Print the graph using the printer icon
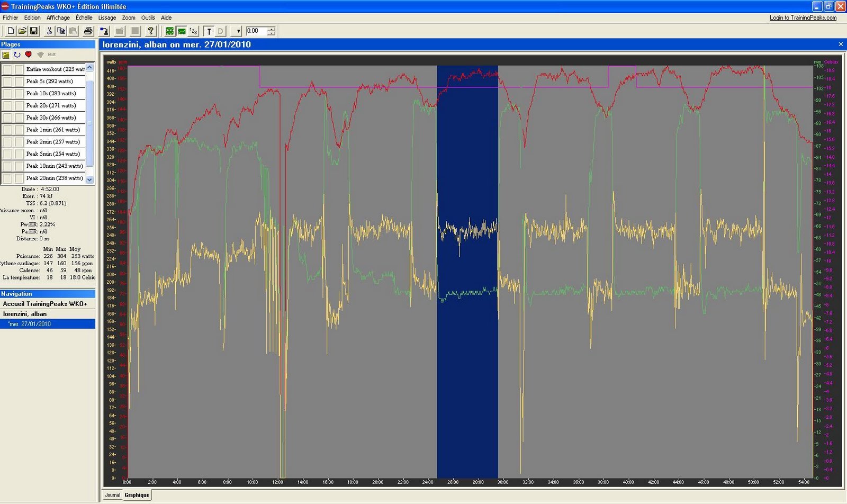The width and height of the screenshot is (847, 504). [88, 31]
